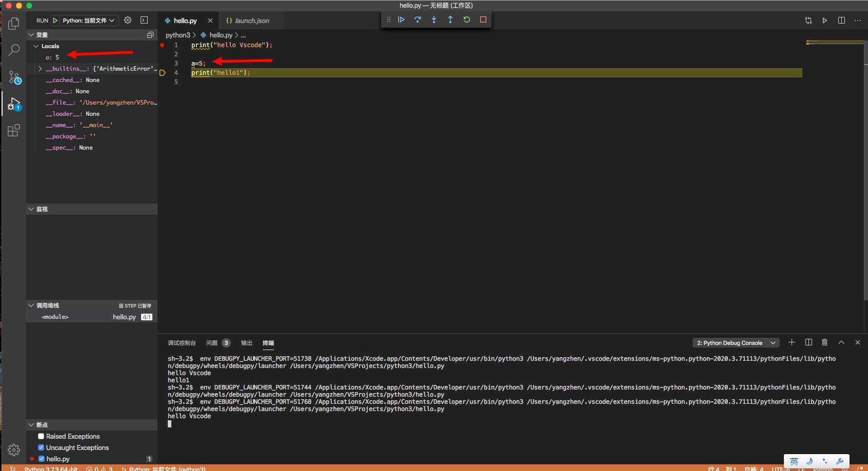Click Step Over in the debug toolbar

418,19
